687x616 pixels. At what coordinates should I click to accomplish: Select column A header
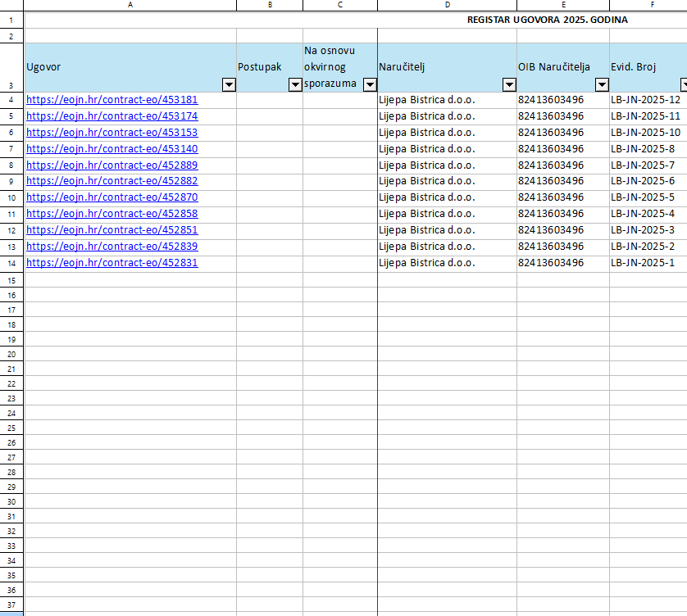coord(130,5)
